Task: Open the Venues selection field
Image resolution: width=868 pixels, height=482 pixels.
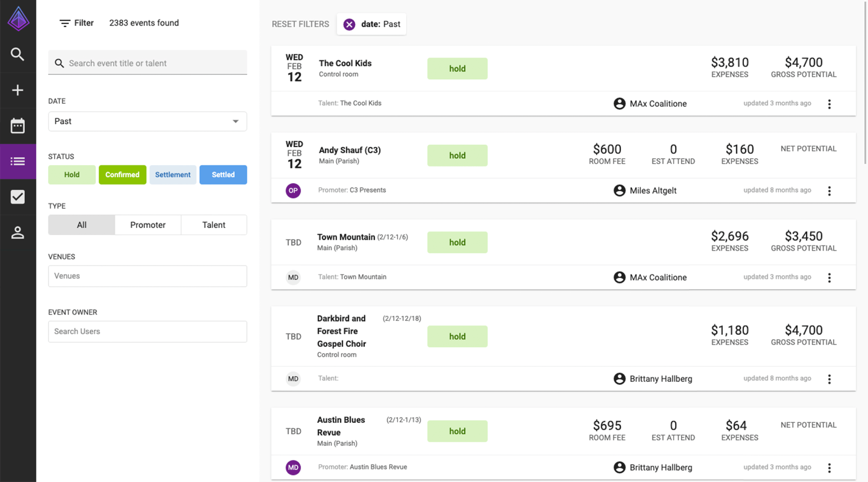Action: pyautogui.click(x=147, y=276)
